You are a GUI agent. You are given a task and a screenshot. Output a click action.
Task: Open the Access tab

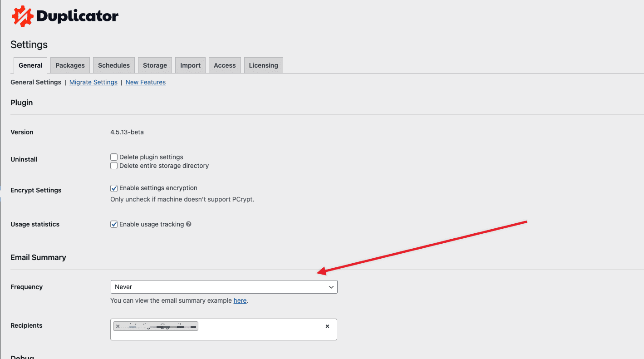(x=225, y=65)
